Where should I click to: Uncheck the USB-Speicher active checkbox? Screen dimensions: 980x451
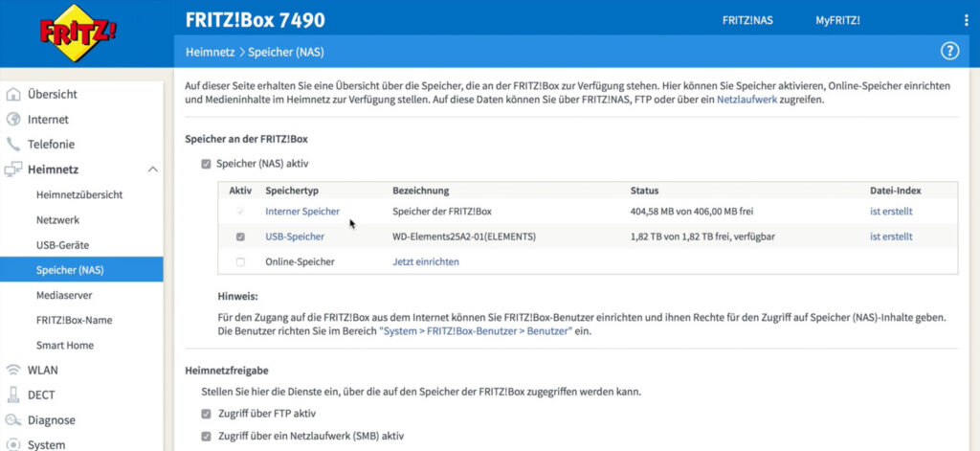click(x=240, y=237)
